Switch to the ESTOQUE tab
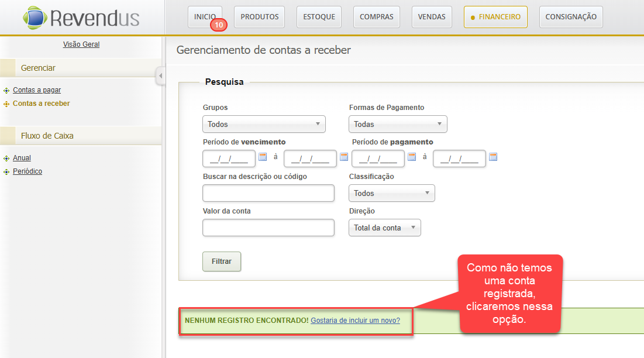The height and width of the screenshot is (358, 644). (319, 17)
